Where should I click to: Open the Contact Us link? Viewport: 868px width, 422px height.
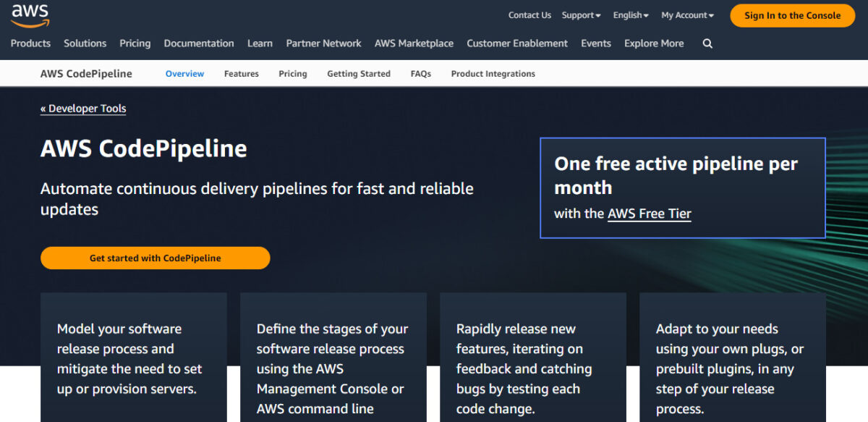[x=529, y=15]
